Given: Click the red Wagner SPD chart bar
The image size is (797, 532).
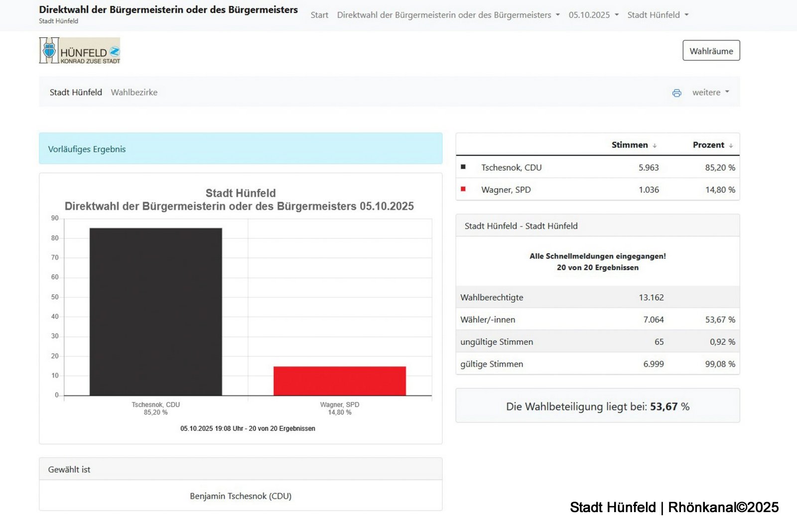Looking at the screenshot, I should 339,381.
